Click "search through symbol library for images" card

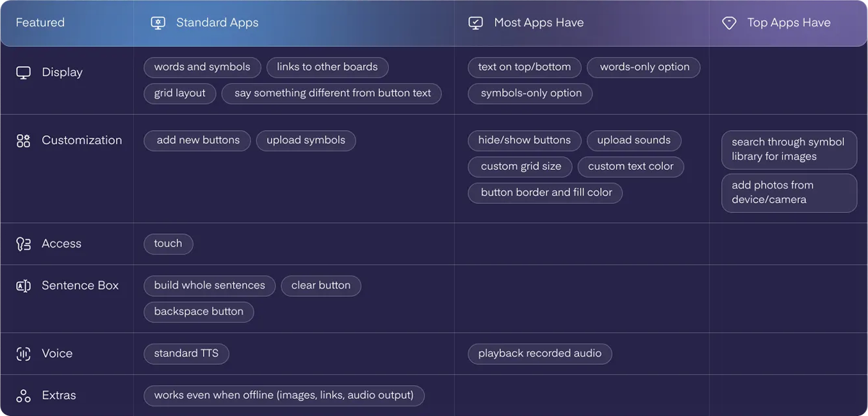pyautogui.click(x=789, y=149)
